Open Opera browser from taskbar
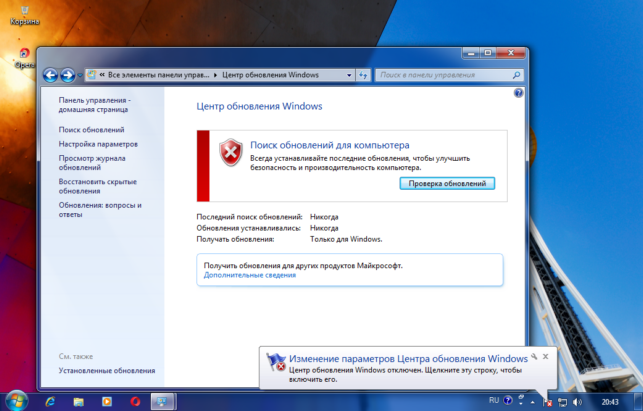The image size is (643, 411). point(135,402)
